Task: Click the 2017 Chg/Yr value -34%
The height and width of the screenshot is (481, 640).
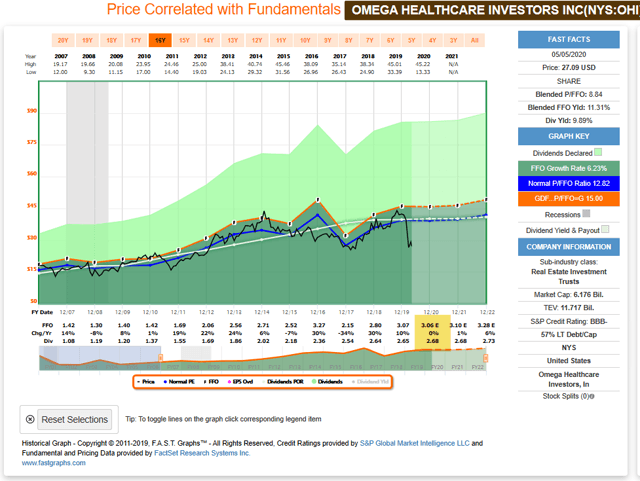Action: coord(347,333)
